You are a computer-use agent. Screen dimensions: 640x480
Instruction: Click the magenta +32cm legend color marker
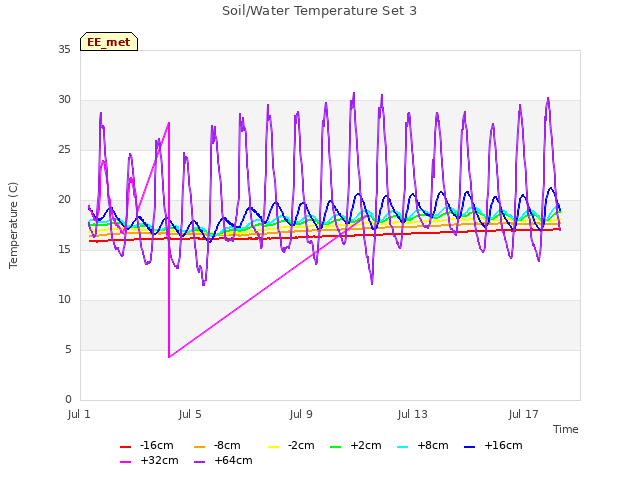[x=125, y=462]
